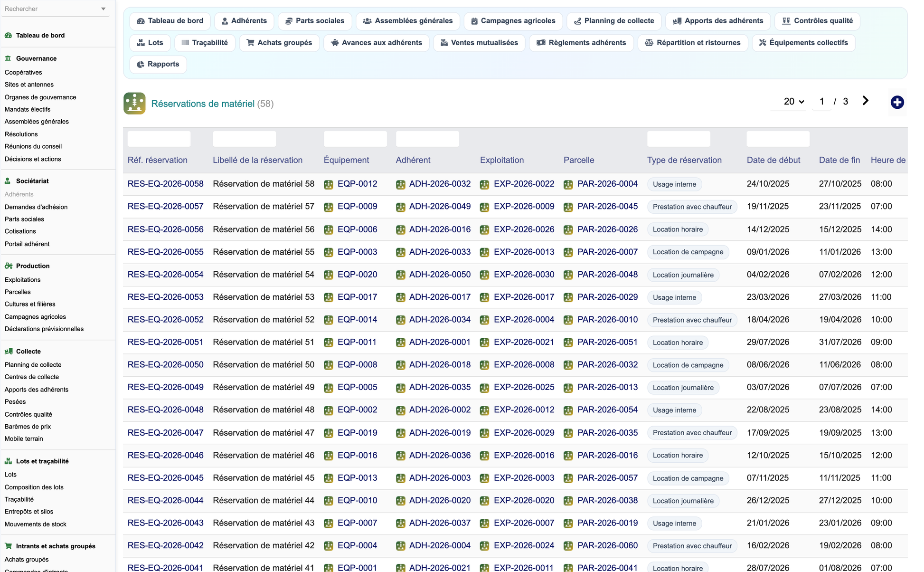924x572 pixels.
Task: Click the current page number field
Action: 822,102
